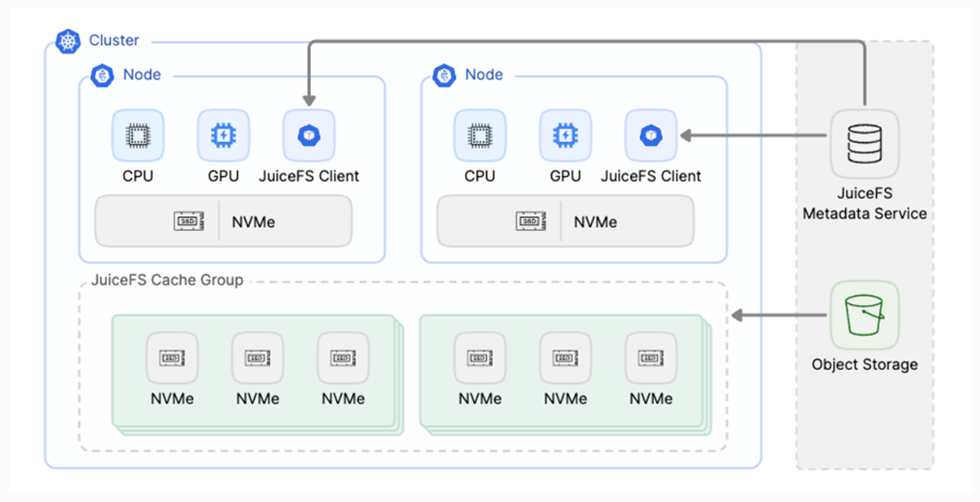
Task: Select the SSD icon in the right Node's NVMe bar
Action: [530, 222]
